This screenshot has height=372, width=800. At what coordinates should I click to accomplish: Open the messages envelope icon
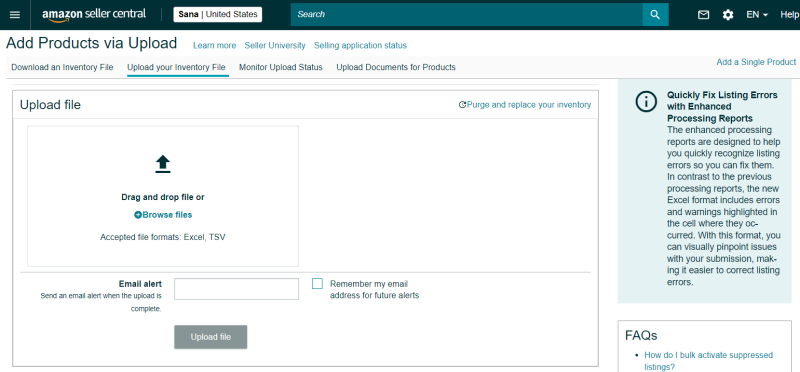point(704,15)
